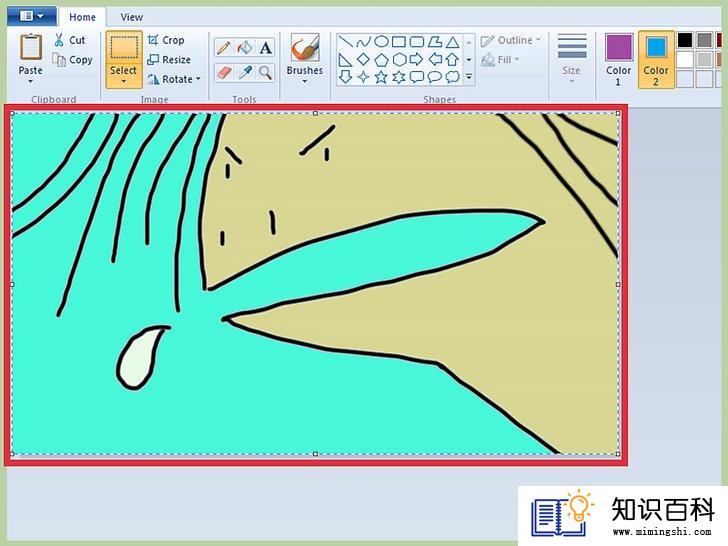
Task: Click the Copy button
Action: point(73,59)
